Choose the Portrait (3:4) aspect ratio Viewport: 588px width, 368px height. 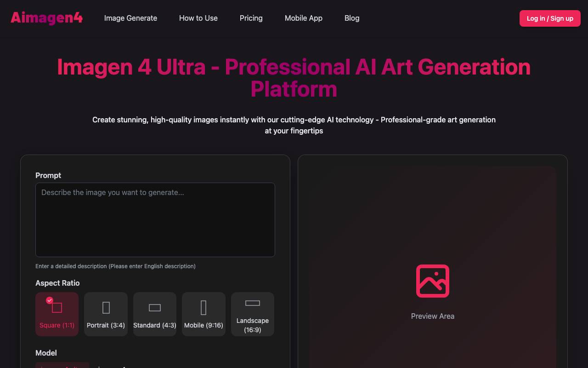pos(106,314)
